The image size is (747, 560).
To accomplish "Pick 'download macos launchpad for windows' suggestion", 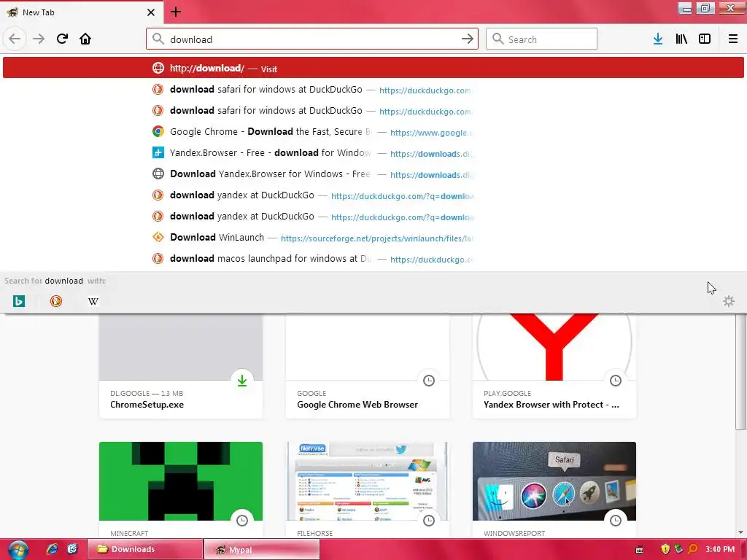I will (x=373, y=259).
